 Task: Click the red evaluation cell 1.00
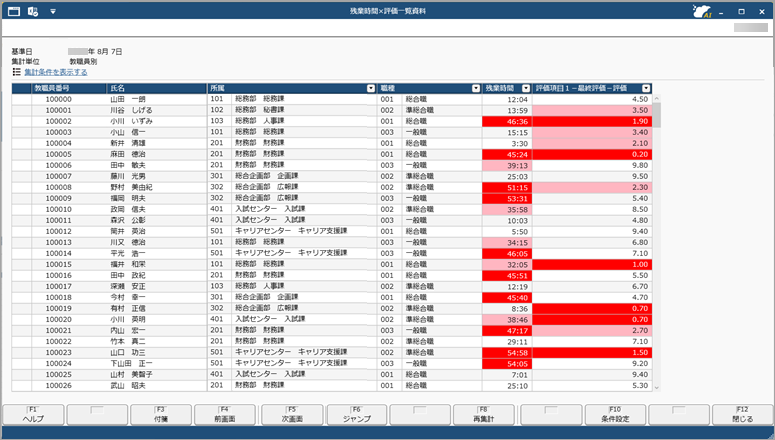point(592,264)
